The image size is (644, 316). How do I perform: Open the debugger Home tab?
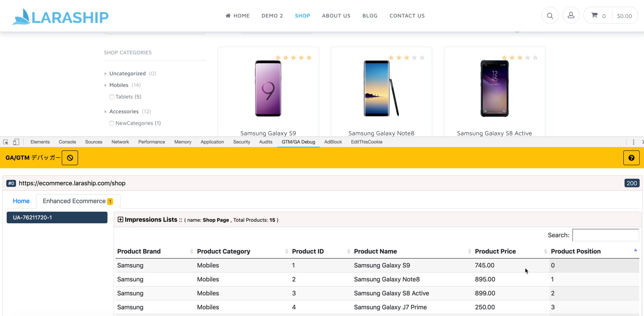tap(21, 201)
